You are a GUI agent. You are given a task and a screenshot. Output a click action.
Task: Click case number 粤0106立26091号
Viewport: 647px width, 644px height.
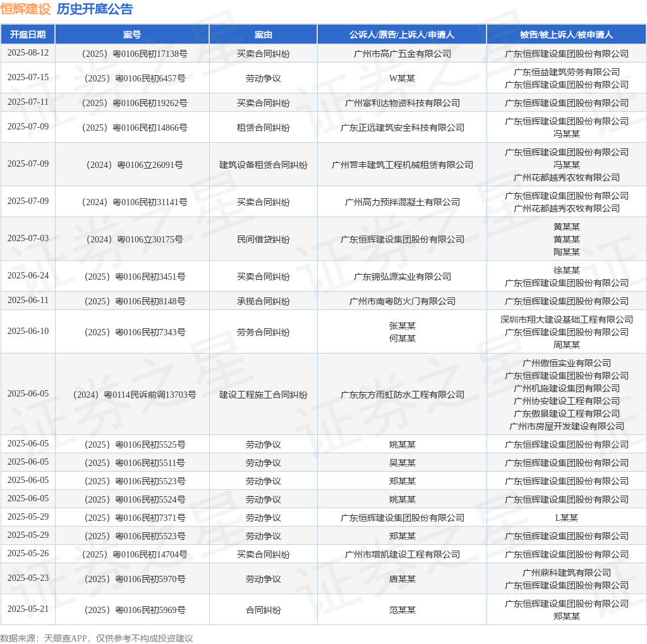135,165
